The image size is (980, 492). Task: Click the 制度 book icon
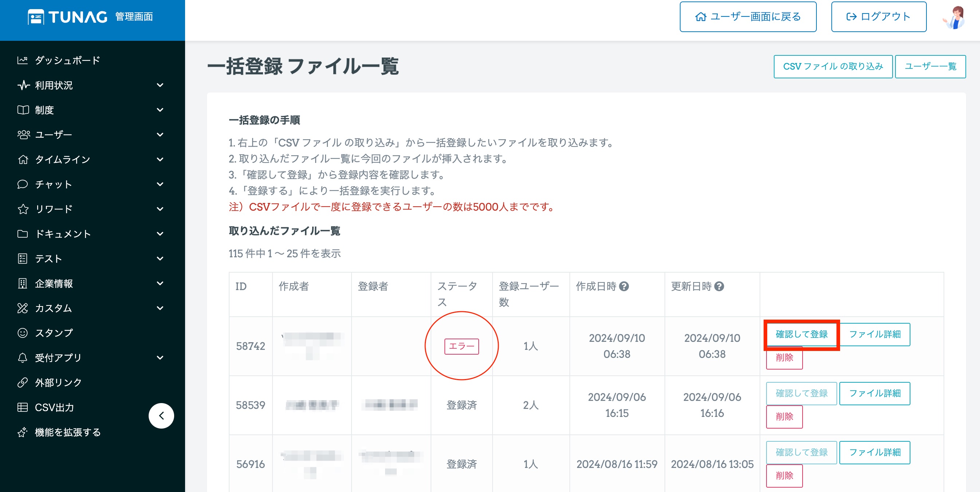(x=23, y=110)
